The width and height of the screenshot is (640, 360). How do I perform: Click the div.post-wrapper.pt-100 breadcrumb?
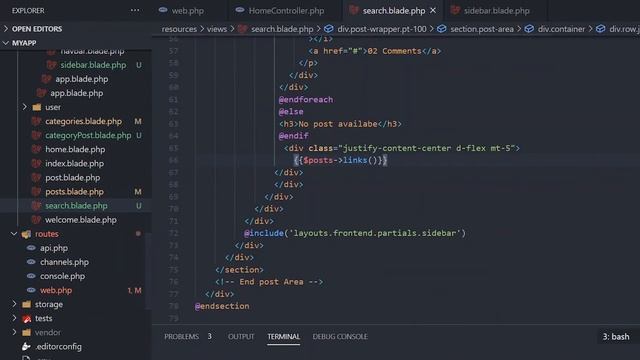[x=382, y=29]
